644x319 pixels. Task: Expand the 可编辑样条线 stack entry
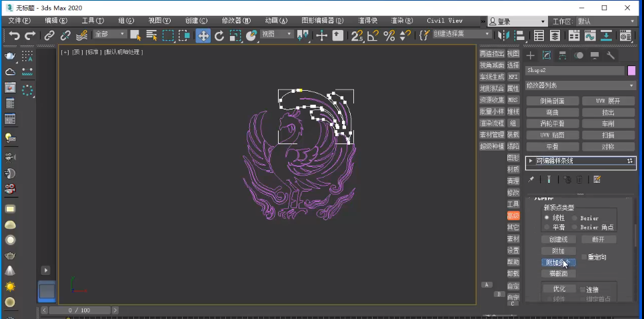[531, 161]
